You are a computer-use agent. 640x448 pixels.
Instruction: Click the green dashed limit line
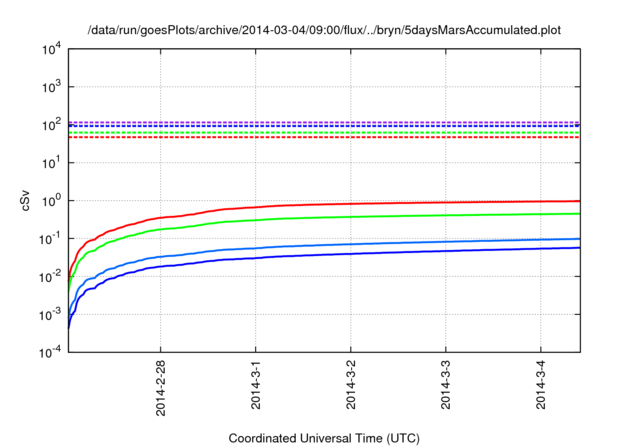tap(324, 133)
